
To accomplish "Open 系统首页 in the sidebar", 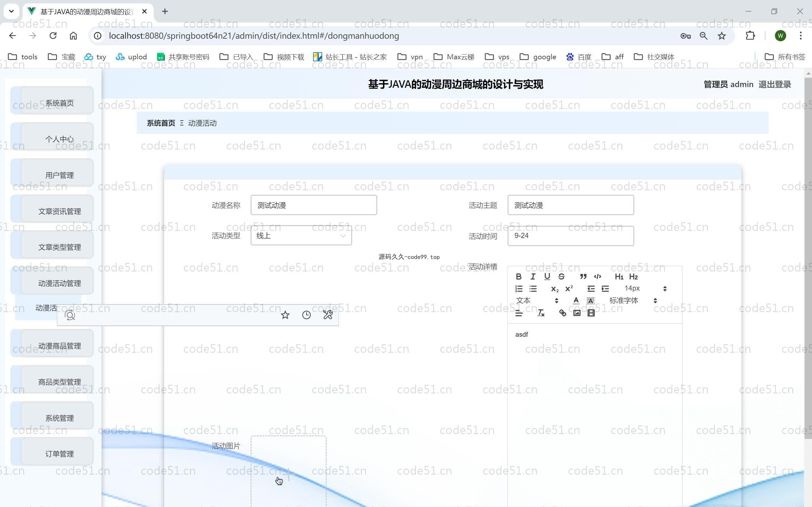I will pos(52,101).
